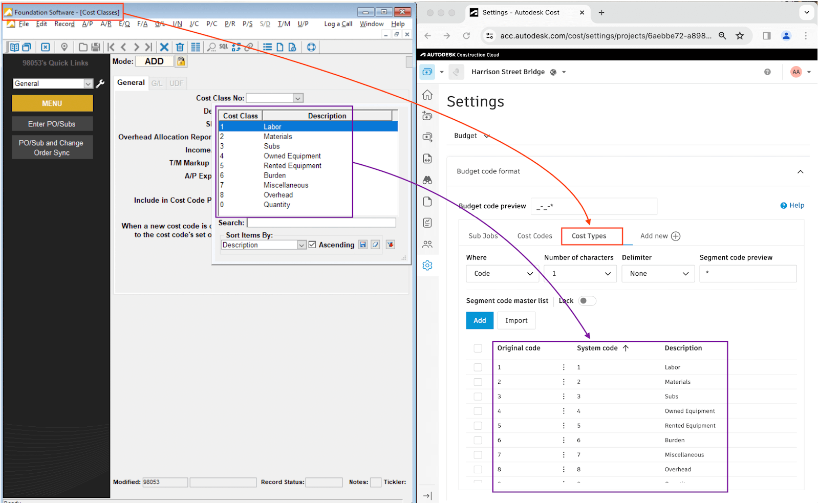Click the grid list view toolbar icon
The image size is (819, 504).
pos(196,47)
